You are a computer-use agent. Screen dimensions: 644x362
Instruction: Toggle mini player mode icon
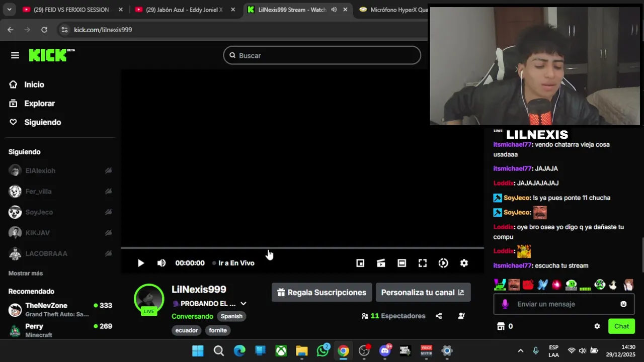tap(360, 263)
